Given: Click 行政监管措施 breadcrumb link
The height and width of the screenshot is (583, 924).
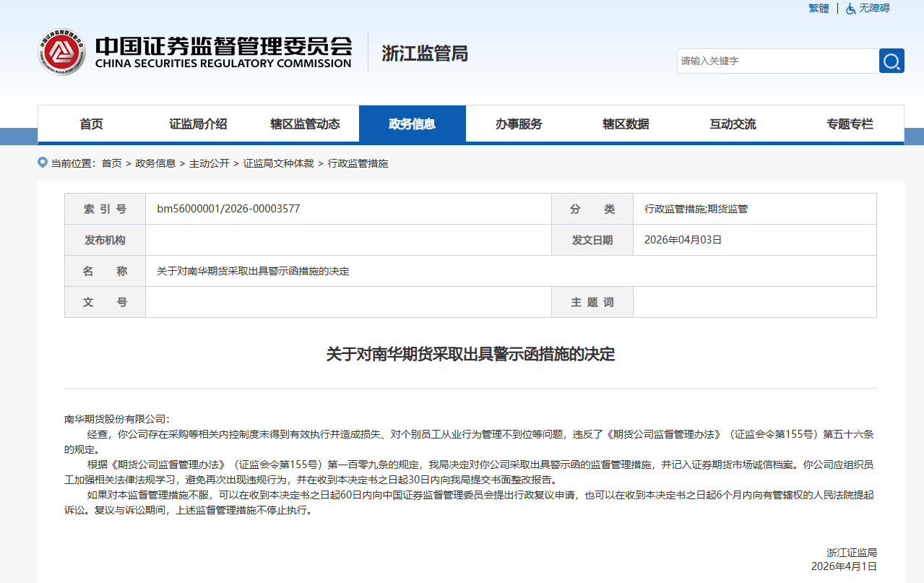Looking at the screenshot, I should pyautogui.click(x=358, y=163).
